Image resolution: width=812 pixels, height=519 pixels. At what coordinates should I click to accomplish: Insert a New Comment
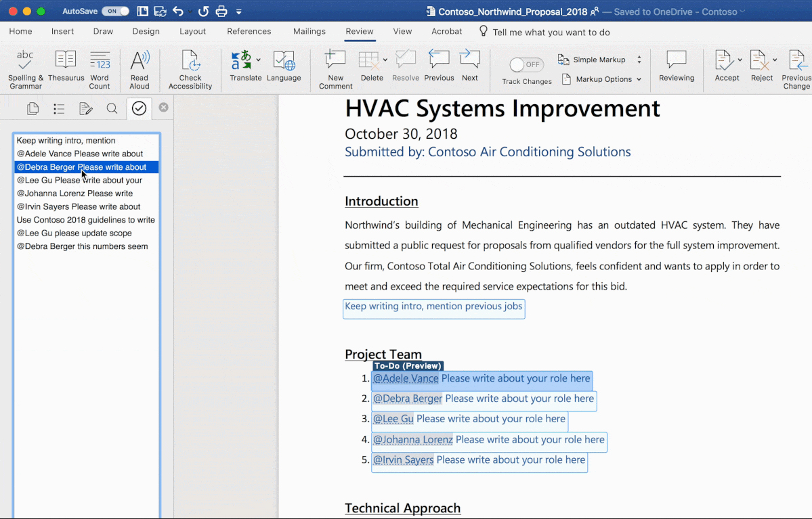[336, 70]
